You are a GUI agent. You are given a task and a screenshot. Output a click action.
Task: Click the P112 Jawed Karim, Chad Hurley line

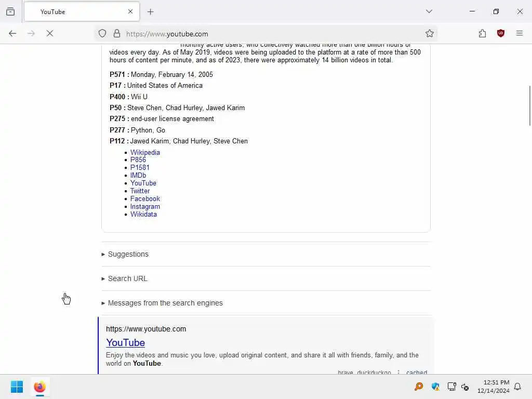tap(179, 141)
